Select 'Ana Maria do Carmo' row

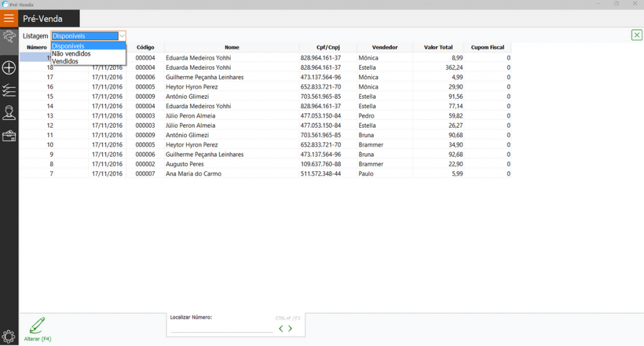[265, 174]
